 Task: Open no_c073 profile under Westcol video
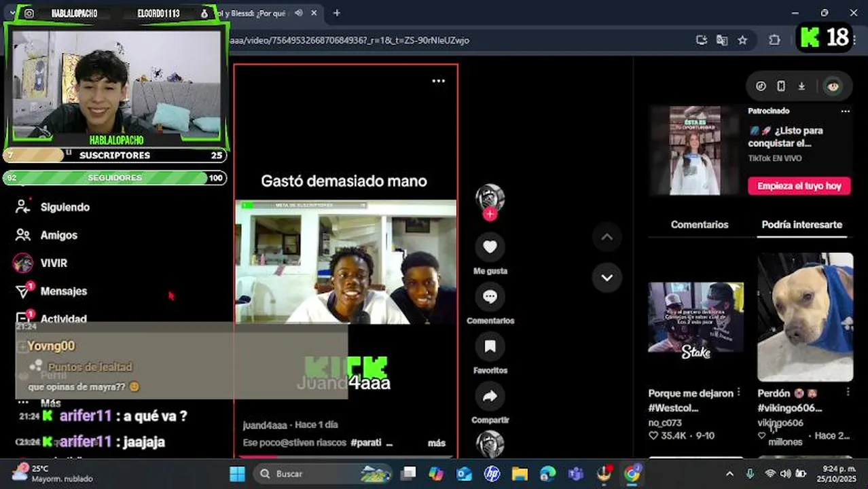click(x=665, y=422)
